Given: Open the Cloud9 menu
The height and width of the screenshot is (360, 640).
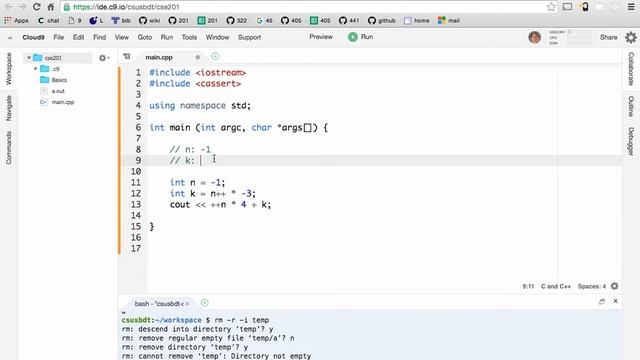Looking at the screenshot, I should (x=33, y=37).
